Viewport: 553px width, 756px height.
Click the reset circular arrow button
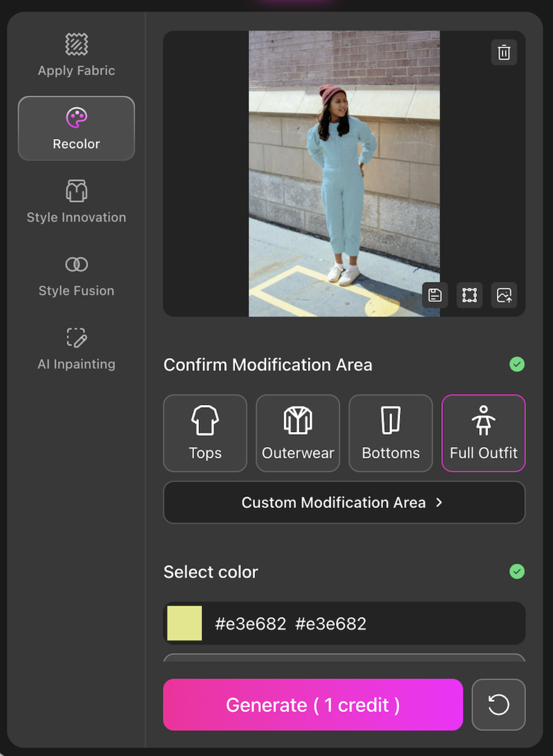498,704
